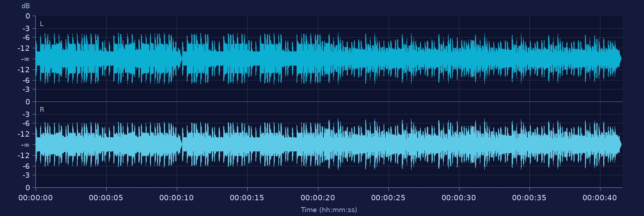Screen dimensions: 644x216
Task: Click the 00:00:15 time label
Action: tap(247, 198)
